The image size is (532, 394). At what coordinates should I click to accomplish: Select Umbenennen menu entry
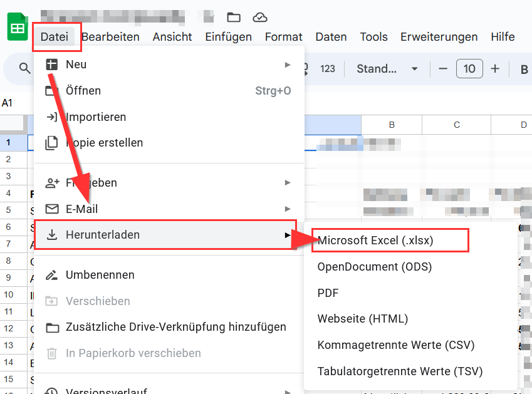(x=100, y=275)
